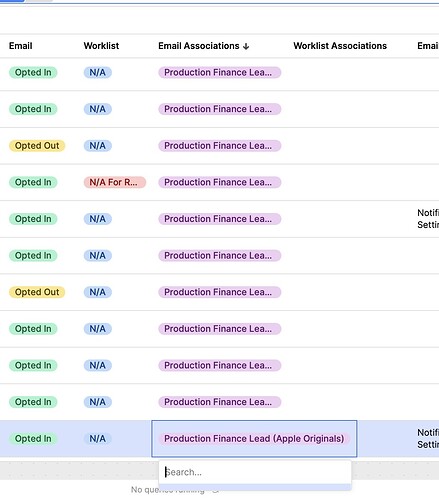The width and height of the screenshot is (439, 500).
Task: Click the empty Worklist Associations cell in first row
Action: point(348,73)
